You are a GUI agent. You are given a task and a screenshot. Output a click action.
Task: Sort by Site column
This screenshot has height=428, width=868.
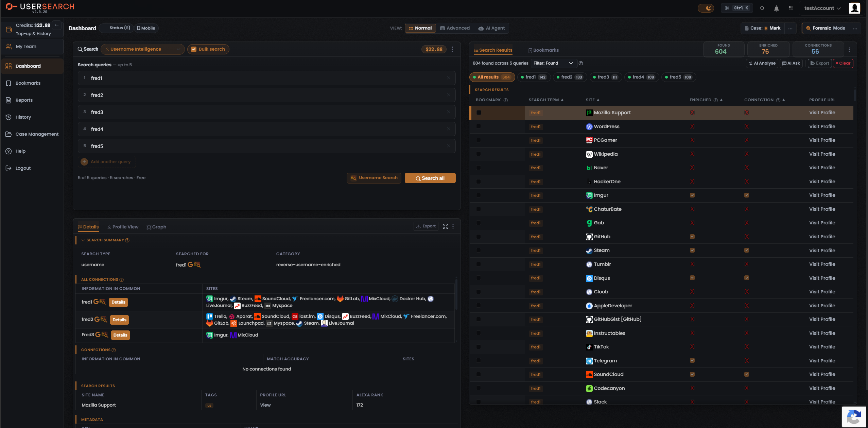(x=592, y=100)
